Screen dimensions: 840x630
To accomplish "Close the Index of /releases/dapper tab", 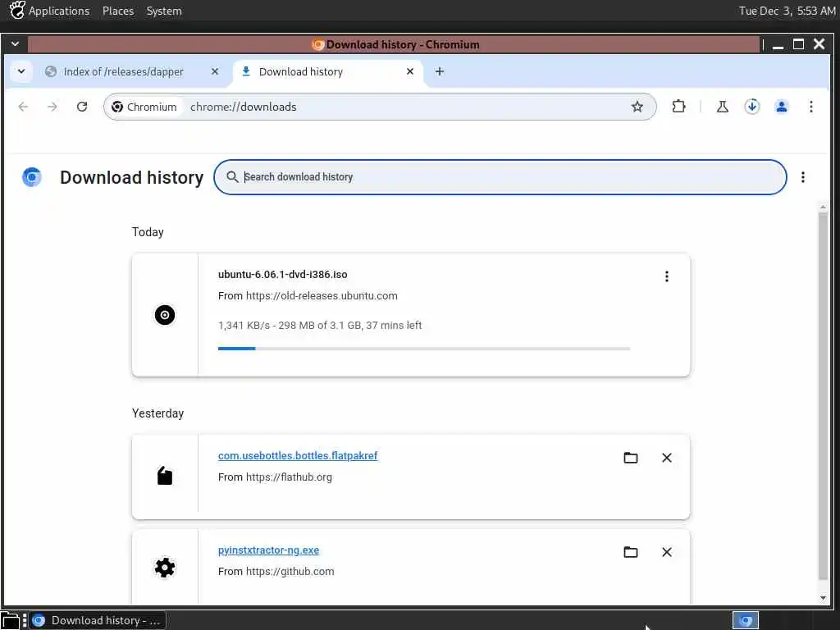I will (x=215, y=71).
